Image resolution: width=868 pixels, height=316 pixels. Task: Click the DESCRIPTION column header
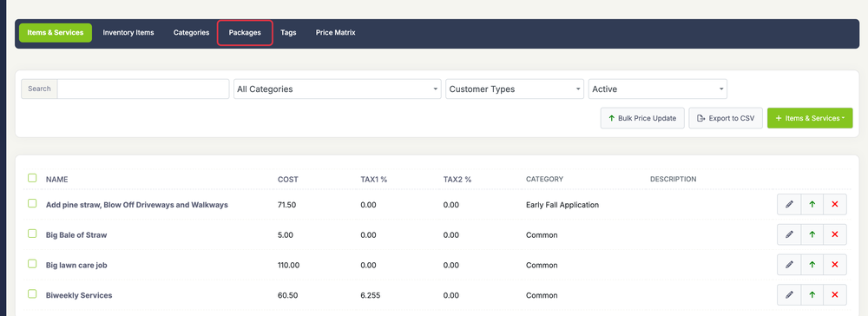(x=674, y=180)
